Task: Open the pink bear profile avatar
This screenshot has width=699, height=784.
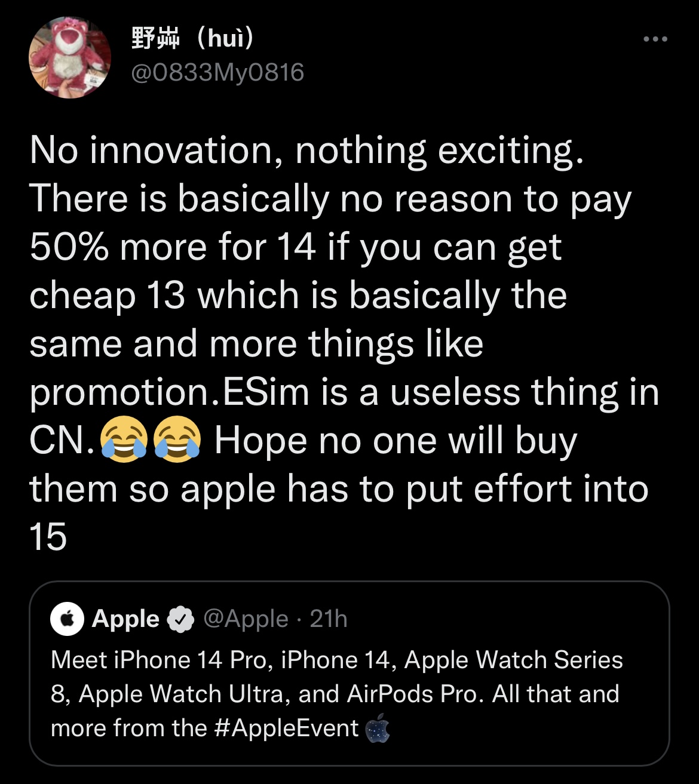Action: 70,57
